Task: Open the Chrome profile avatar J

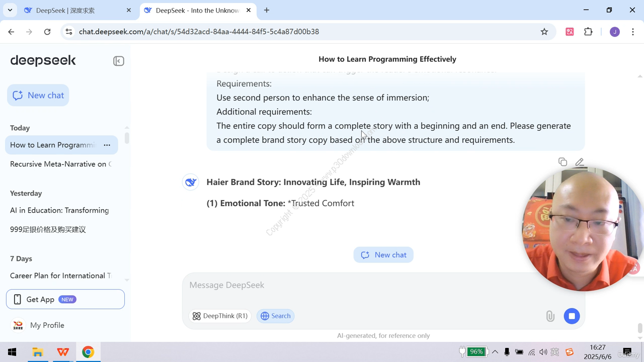Action: click(x=614, y=32)
